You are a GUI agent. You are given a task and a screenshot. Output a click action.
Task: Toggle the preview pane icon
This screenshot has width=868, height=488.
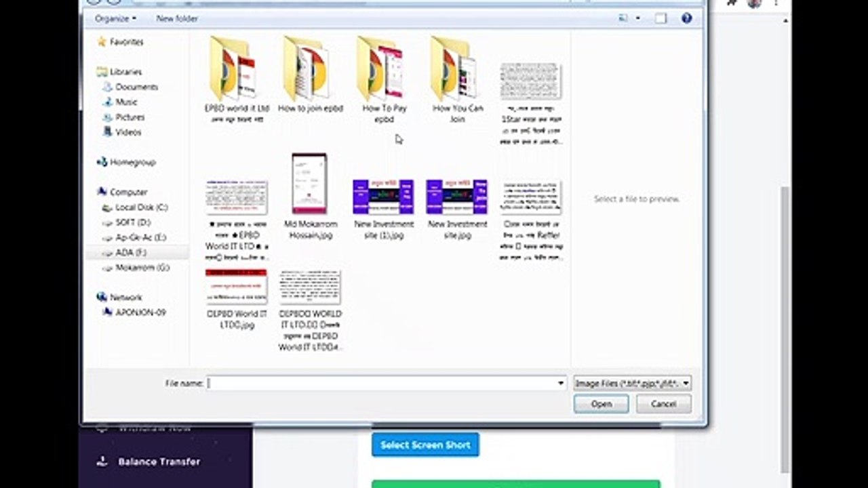tap(660, 19)
